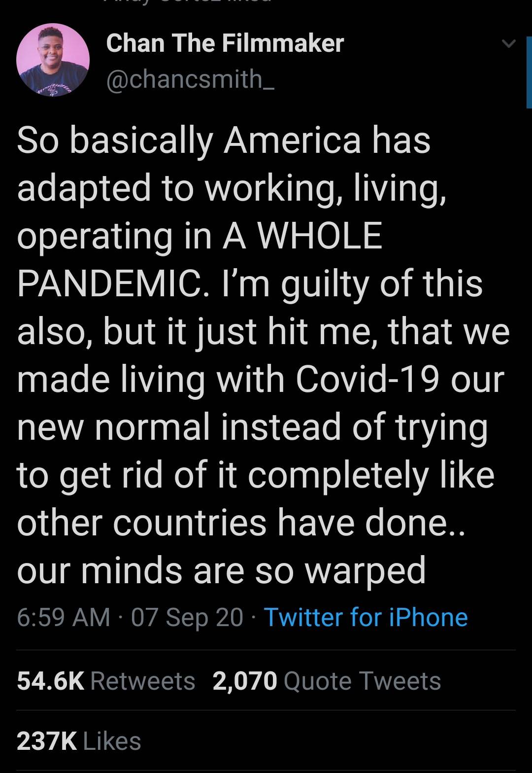The height and width of the screenshot is (773, 532).
Task: View the Retweets list label
Action: (x=143, y=681)
